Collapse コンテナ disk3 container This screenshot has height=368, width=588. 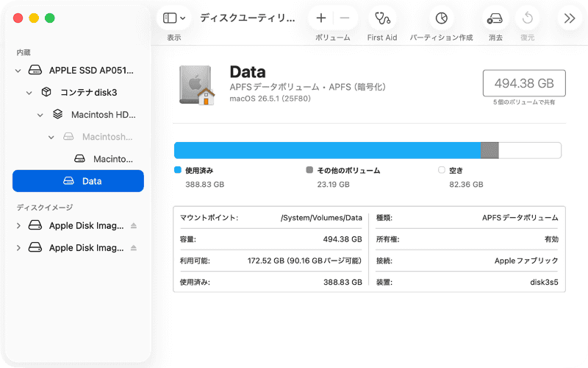point(29,93)
